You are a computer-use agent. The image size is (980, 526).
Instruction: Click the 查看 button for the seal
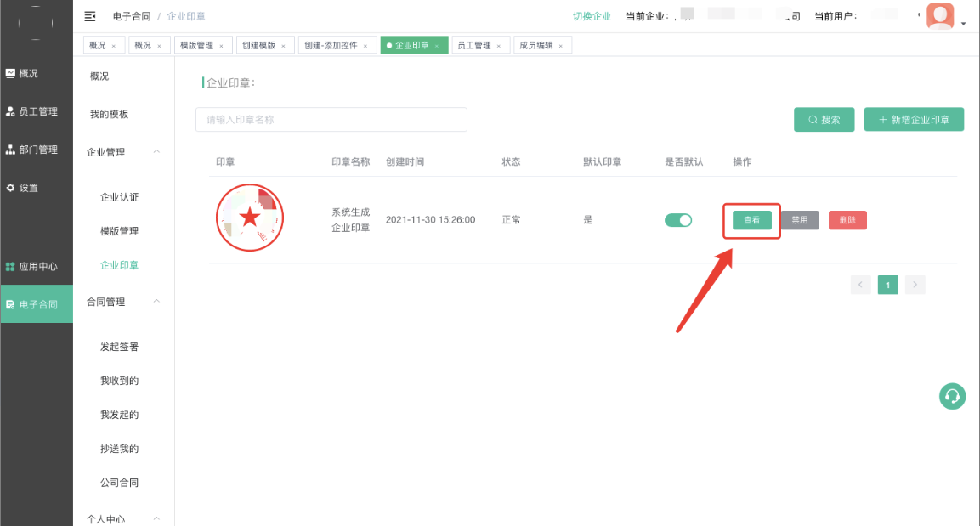point(752,220)
